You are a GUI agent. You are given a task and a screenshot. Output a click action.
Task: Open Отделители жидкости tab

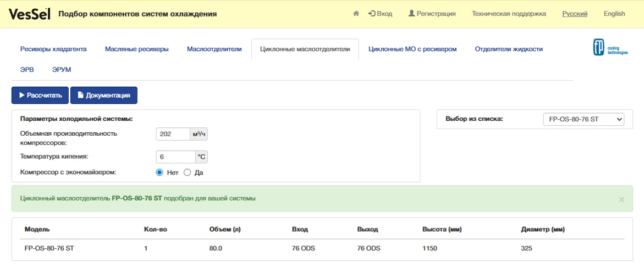509,49
